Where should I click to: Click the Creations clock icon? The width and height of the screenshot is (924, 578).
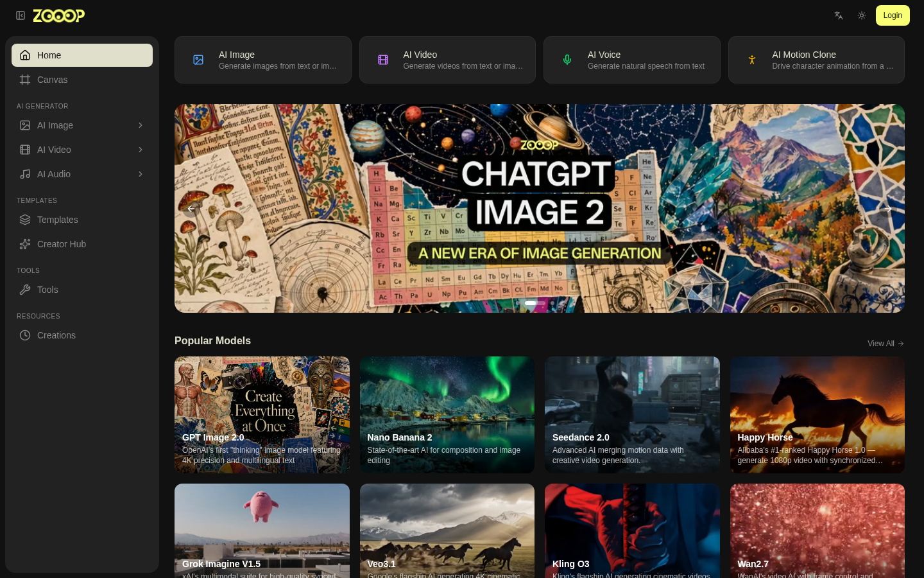point(25,335)
